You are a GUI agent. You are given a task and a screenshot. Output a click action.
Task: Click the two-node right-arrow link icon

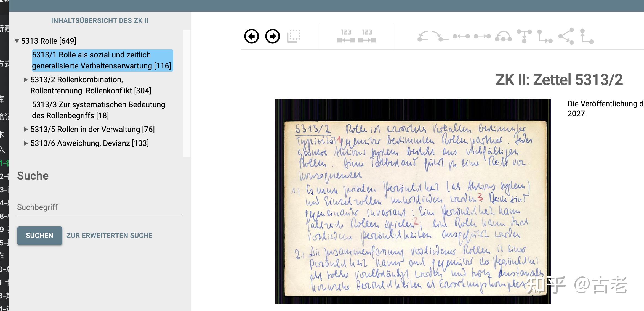coord(482,36)
